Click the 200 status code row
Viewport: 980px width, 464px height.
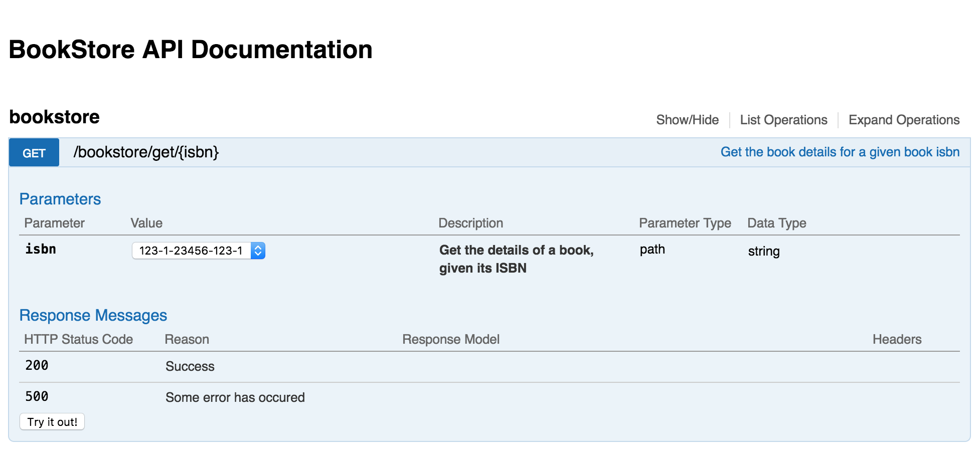[x=489, y=366]
